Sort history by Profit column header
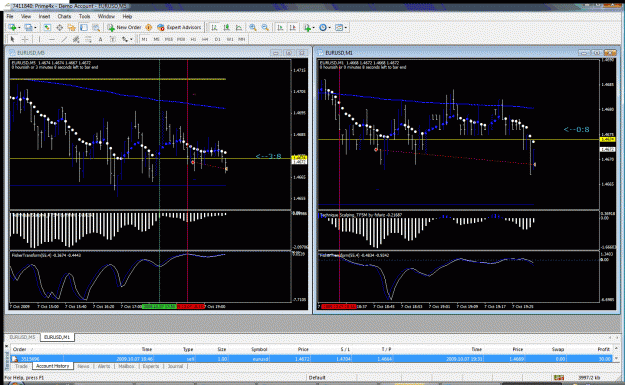The image size is (625, 385). 603,349
